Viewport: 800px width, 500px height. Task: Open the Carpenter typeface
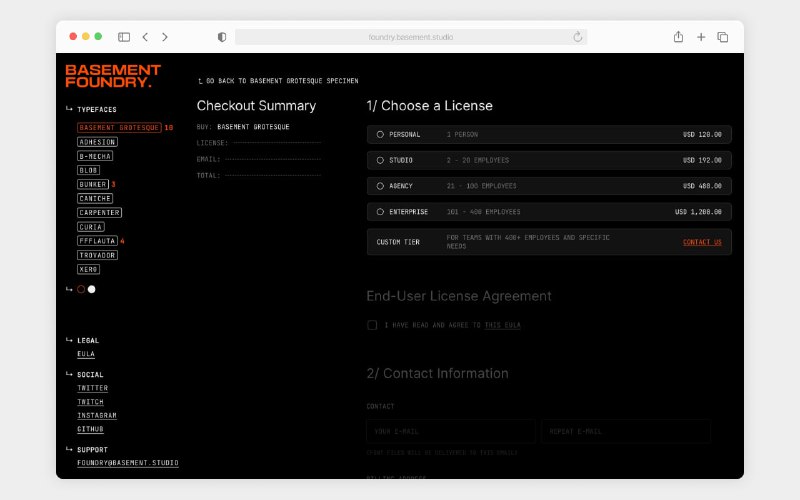(x=99, y=213)
